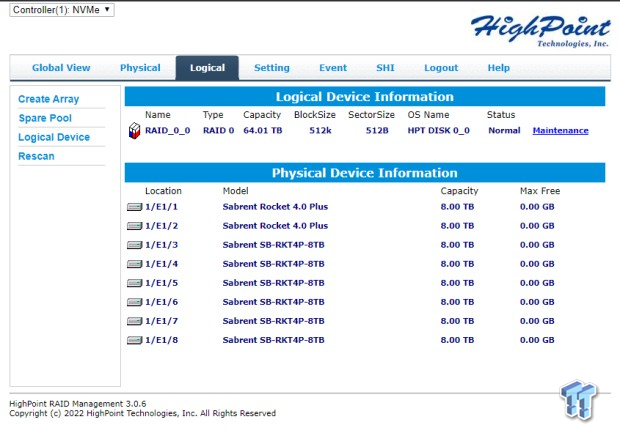The height and width of the screenshot is (444, 620).
Task: Click Sabrent Rocket 4.0 Plus model at 1/E1/1
Action: click(275, 207)
